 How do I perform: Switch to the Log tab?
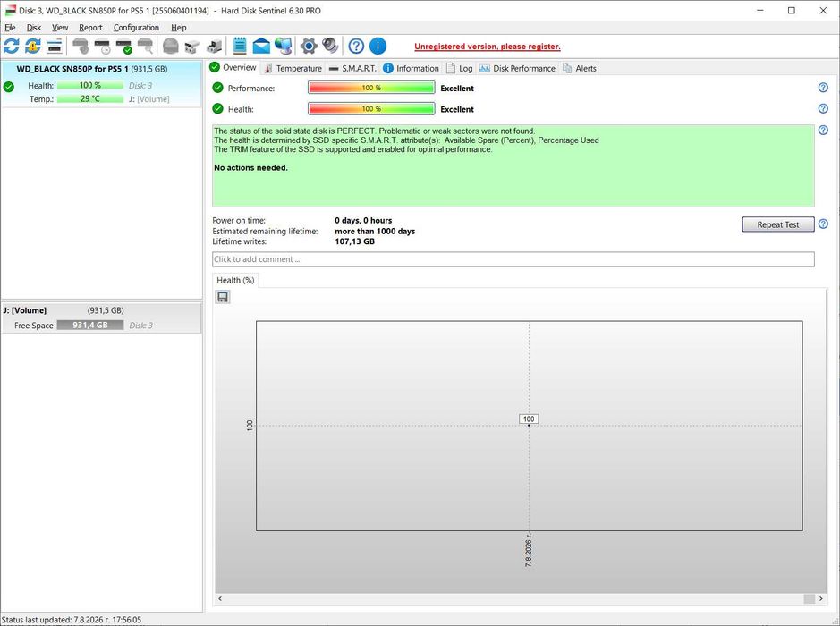(x=460, y=69)
